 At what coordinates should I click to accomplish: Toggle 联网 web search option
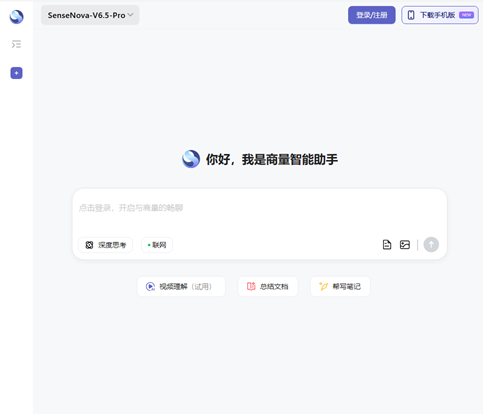157,245
